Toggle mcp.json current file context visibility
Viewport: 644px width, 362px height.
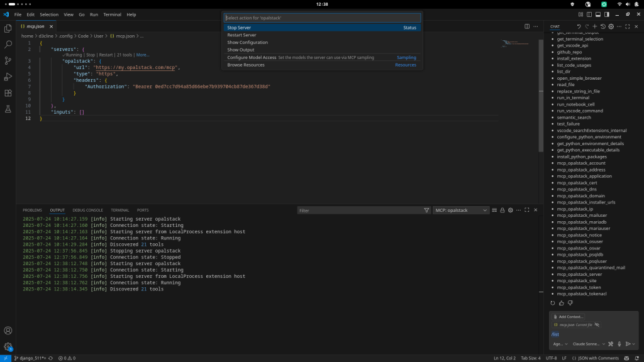[597, 325]
